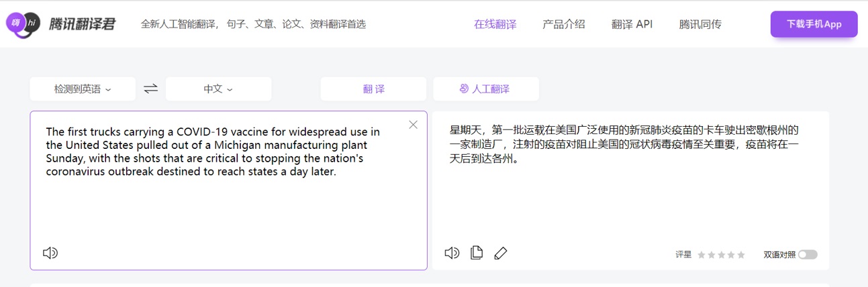Click inside the English source text box
This screenshot has width=868, height=287.
pos(228,190)
